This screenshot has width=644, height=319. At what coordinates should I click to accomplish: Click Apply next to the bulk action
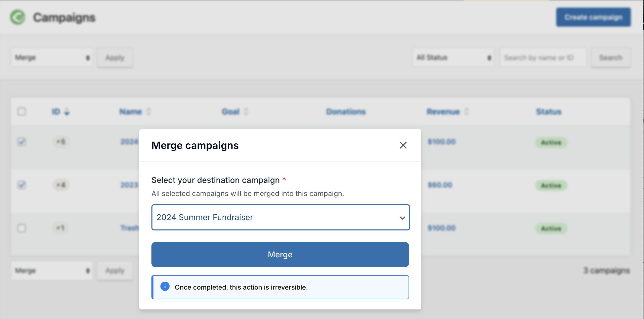click(x=114, y=57)
